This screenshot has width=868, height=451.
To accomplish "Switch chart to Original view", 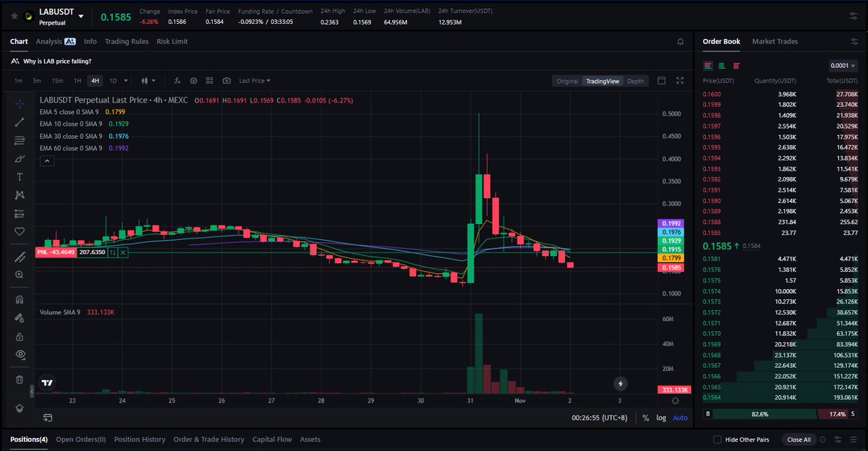I will click(567, 81).
